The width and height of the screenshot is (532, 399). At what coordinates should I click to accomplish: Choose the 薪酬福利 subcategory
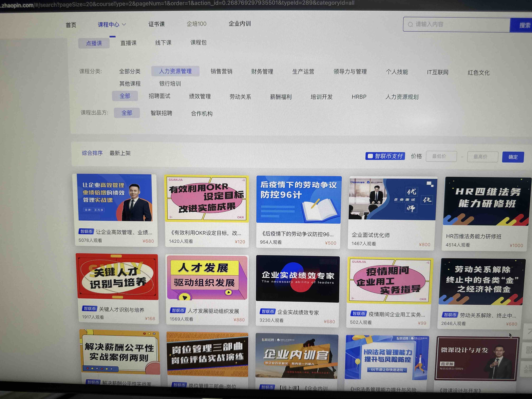(x=281, y=97)
